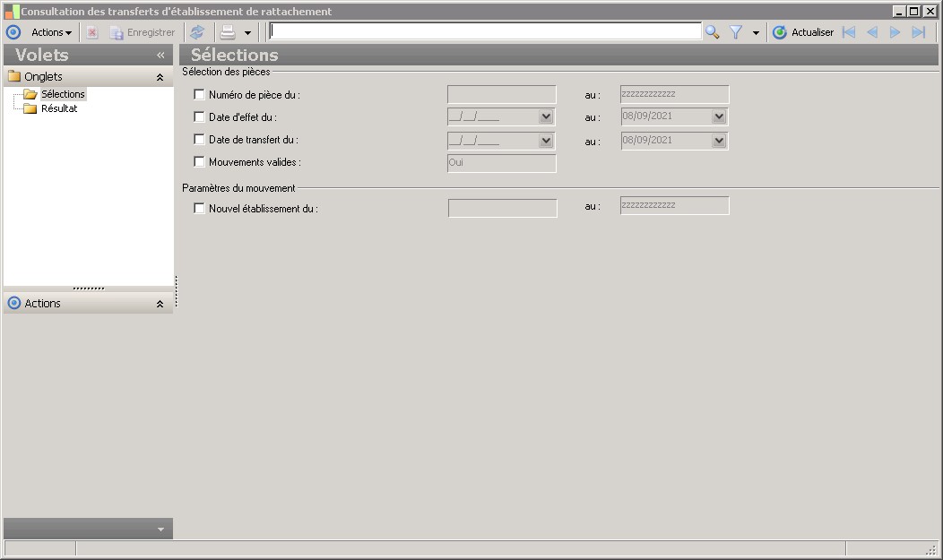Screen dimensions: 943x560
Task: Click the Actions pane blue icon
Action: pyautogui.click(x=14, y=303)
